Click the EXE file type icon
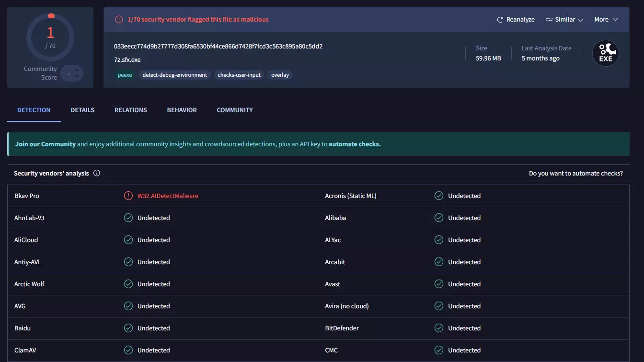The height and width of the screenshot is (362, 644). [x=605, y=53]
